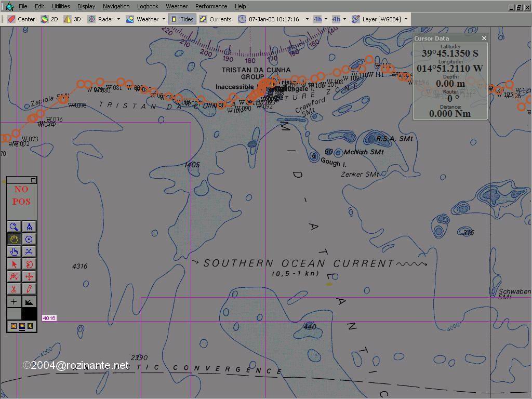
Task: Switch to dusk display mode icon
Action: [x=22, y=326]
